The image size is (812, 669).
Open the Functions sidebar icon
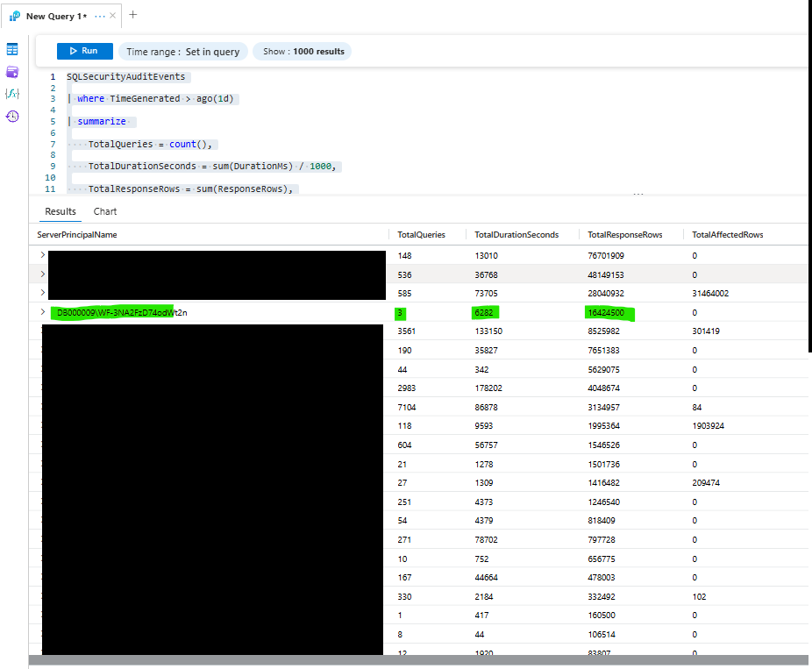[12, 94]
